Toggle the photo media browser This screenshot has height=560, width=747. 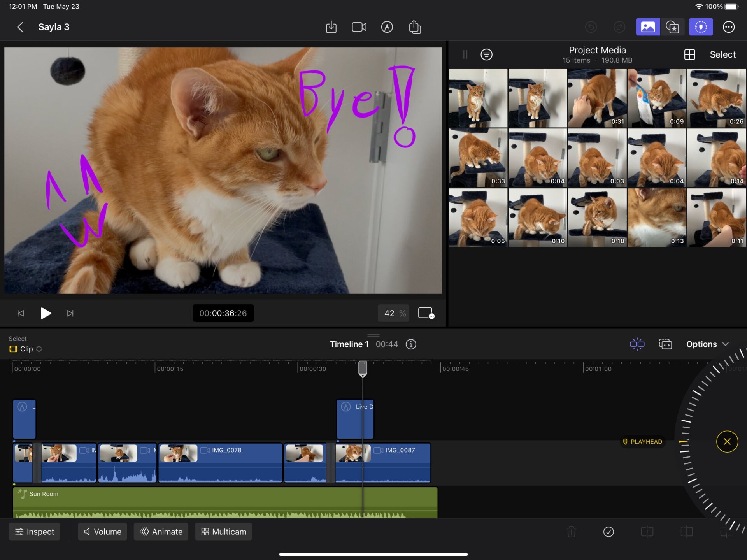647,27
